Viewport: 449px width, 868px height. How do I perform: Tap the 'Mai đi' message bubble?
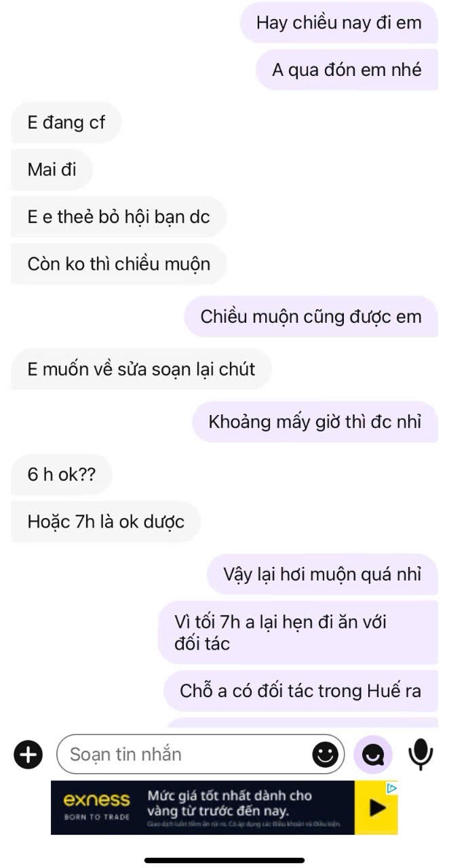(52, 169)
